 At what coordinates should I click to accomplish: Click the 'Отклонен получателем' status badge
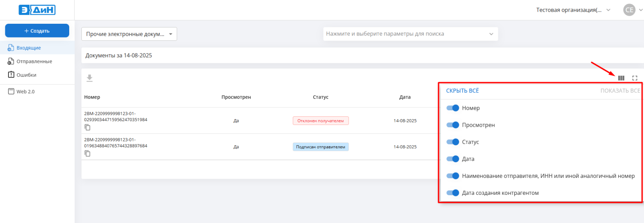320,121
